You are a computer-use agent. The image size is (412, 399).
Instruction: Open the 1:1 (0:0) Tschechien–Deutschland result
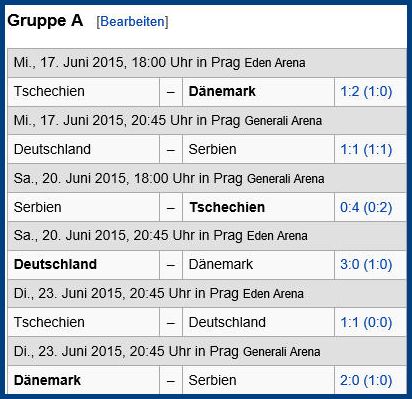(366, 323)
